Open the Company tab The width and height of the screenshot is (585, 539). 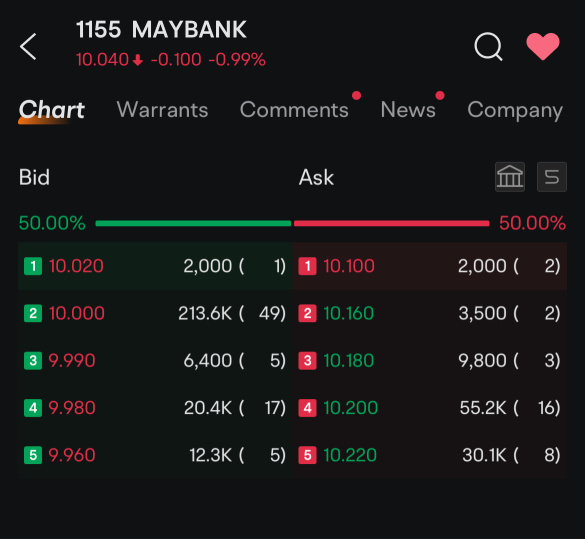515,110
